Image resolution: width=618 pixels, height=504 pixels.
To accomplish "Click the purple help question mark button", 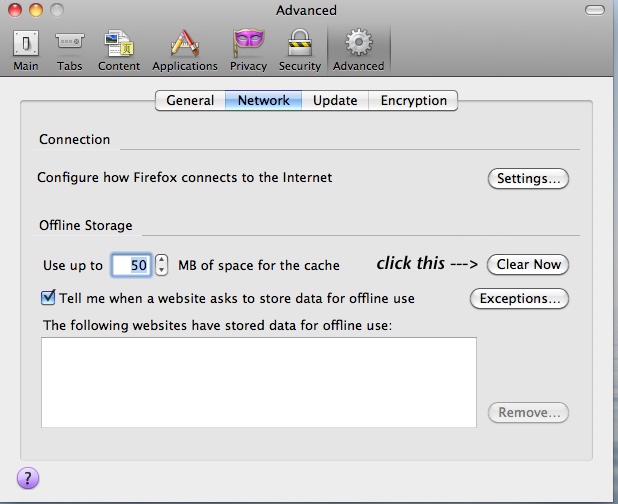I will point(28,478).
